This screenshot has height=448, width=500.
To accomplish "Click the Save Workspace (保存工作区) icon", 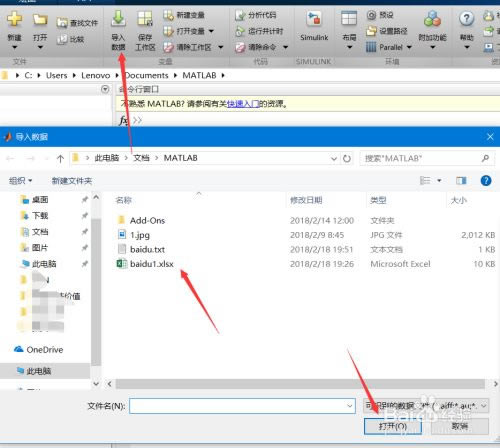I will coord(145,18).
